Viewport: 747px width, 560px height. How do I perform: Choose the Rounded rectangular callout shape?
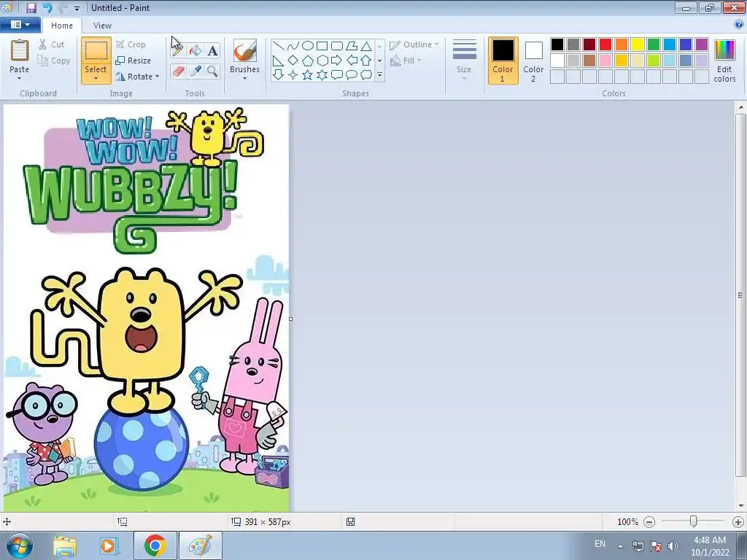coord(337,75)
